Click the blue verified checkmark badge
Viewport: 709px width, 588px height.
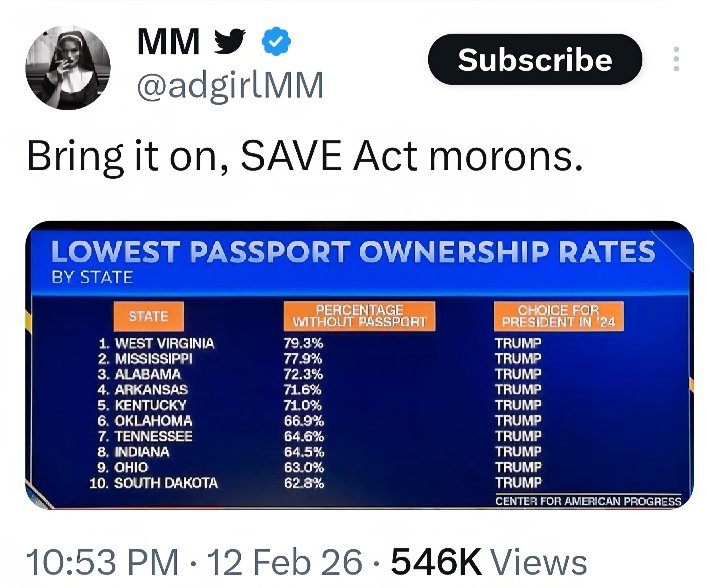click(x=276, y=41)
